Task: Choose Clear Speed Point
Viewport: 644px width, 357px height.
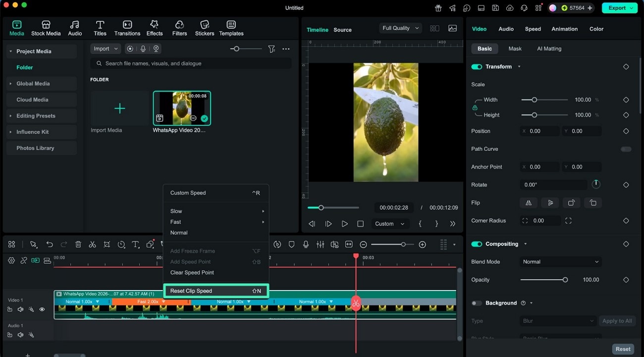Action: 215,272
